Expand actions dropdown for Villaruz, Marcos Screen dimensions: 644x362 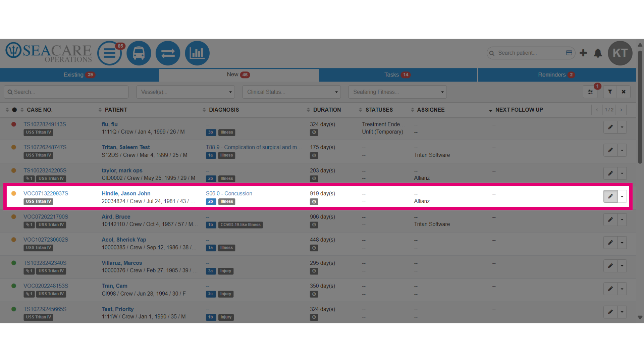[622, 266]
